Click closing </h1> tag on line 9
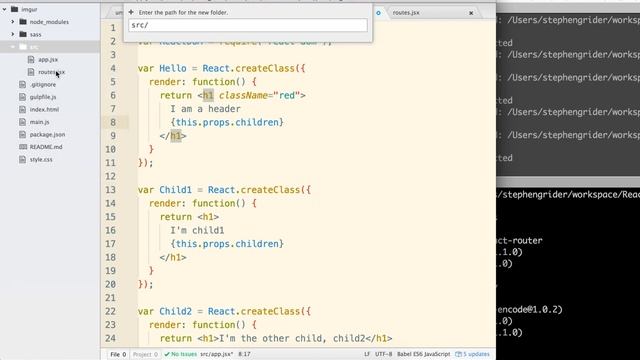The height and width of the screenshot is (360, 640). click(173, 136)
